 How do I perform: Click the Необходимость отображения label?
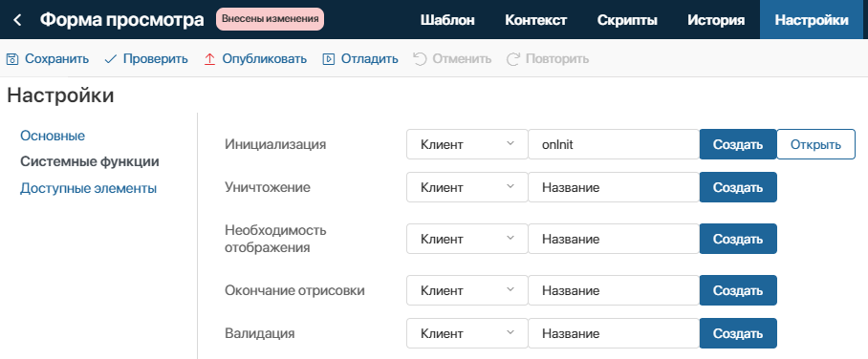pos(275,239)
